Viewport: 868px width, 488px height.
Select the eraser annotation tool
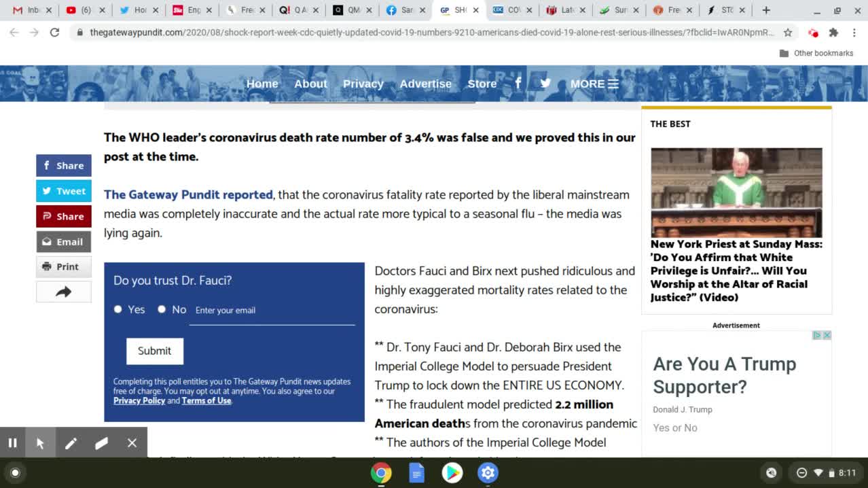pyautogui.click(x=101, y=443)
